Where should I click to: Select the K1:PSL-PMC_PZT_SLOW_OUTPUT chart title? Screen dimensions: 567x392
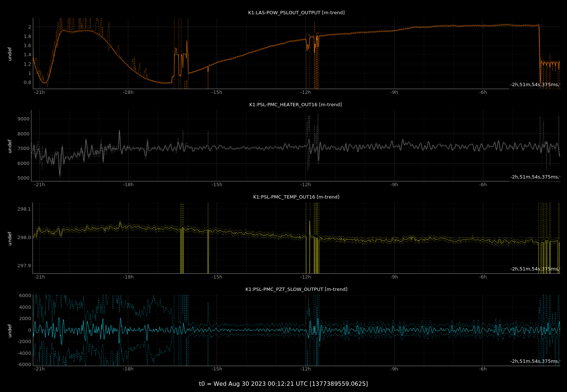point(296,289)
